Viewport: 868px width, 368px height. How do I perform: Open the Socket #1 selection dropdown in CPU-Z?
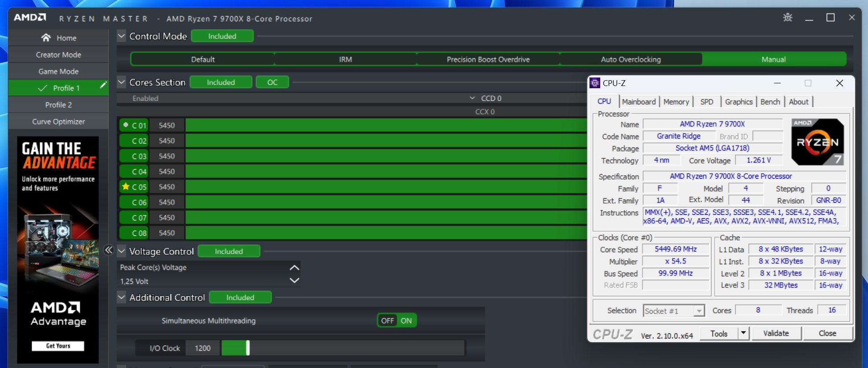click(699, 311)
